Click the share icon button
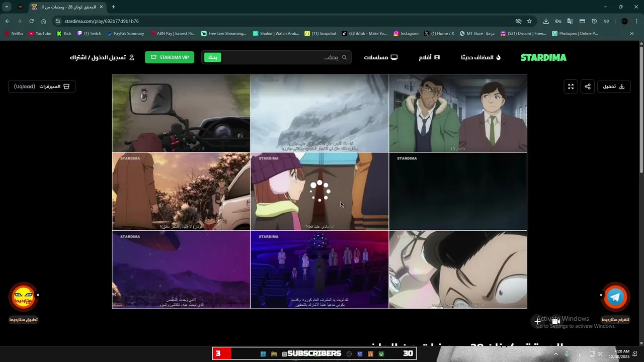The image size is (644, 362). (588, 86)
